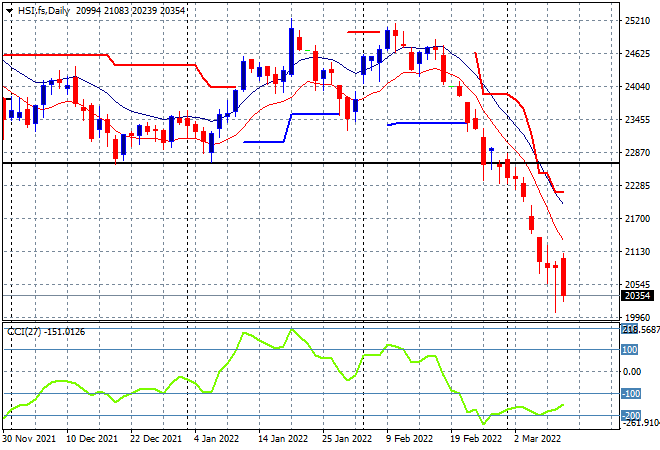Click the last red candle on chart

(x=563, y=277)
